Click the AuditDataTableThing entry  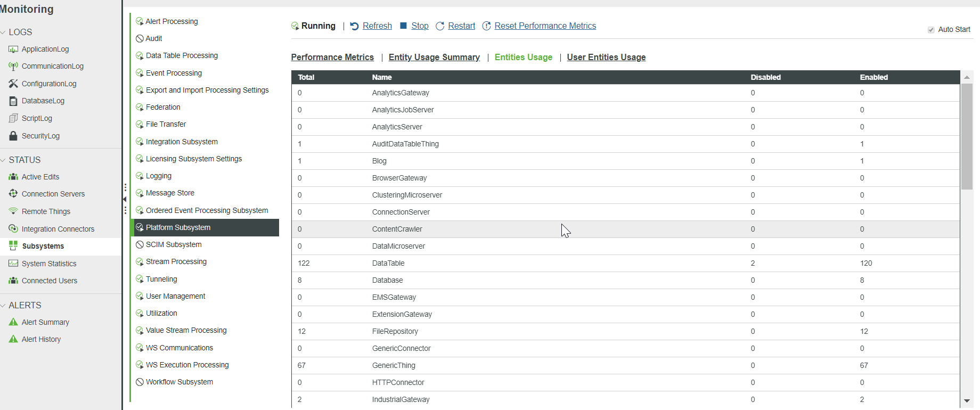coord(405,144)
